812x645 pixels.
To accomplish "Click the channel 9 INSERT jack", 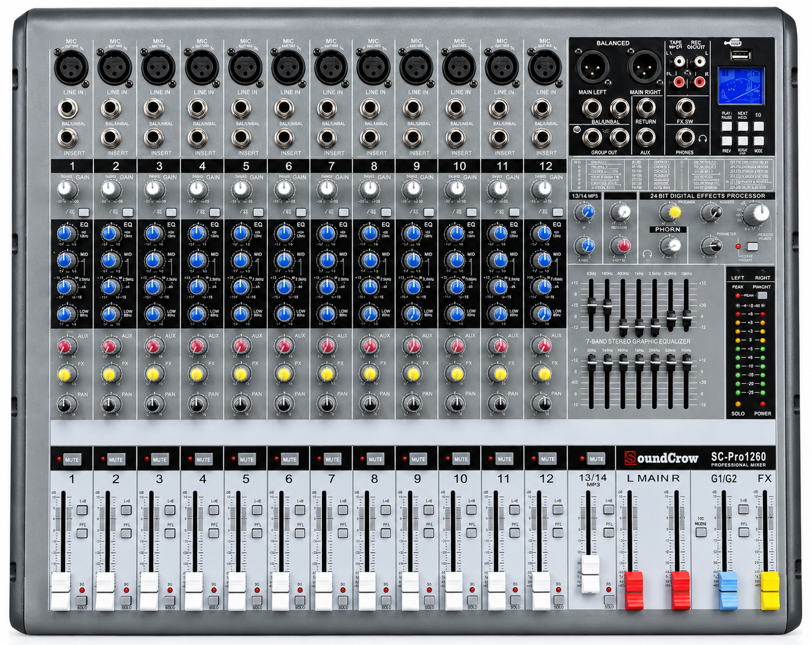I will click(413, 138).
